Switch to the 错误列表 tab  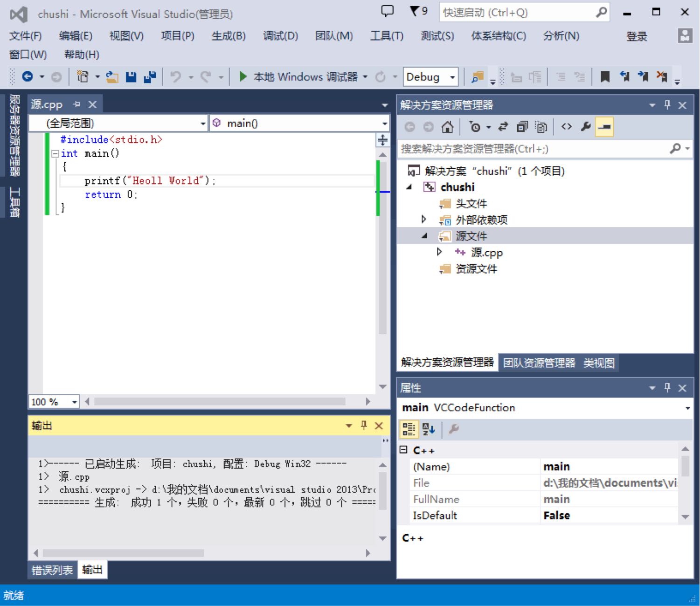point(52,570)
